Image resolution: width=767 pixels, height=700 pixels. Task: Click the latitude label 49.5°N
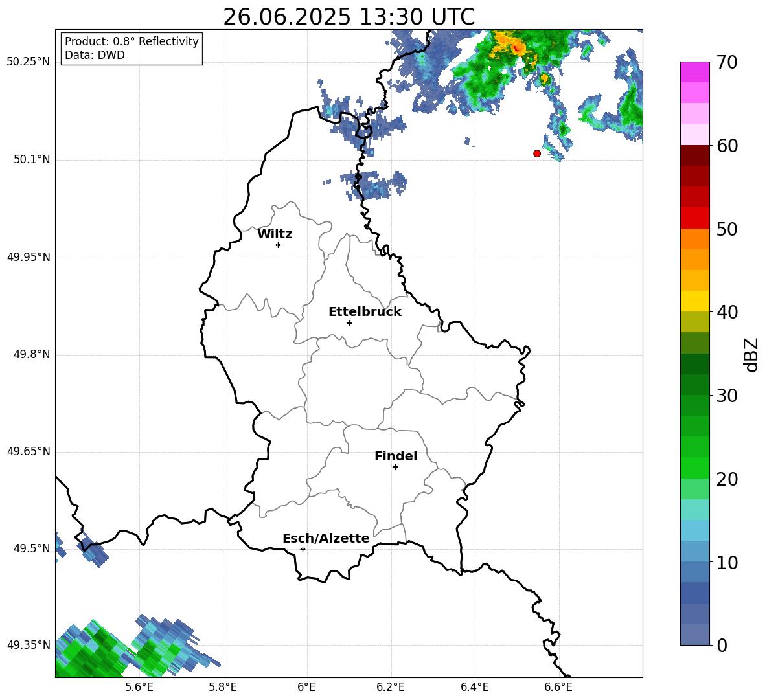pos(32,548)
